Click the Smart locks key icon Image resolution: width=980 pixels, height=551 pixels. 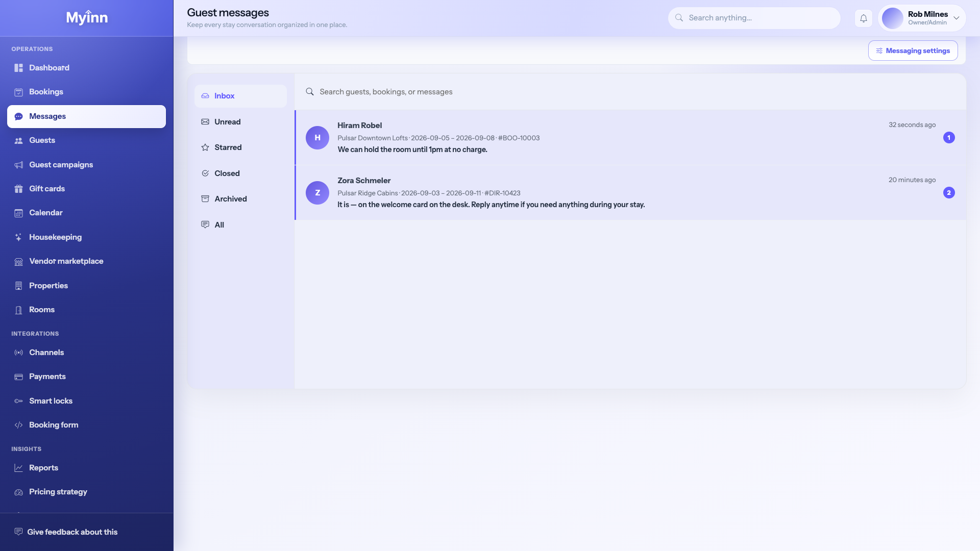19,401
